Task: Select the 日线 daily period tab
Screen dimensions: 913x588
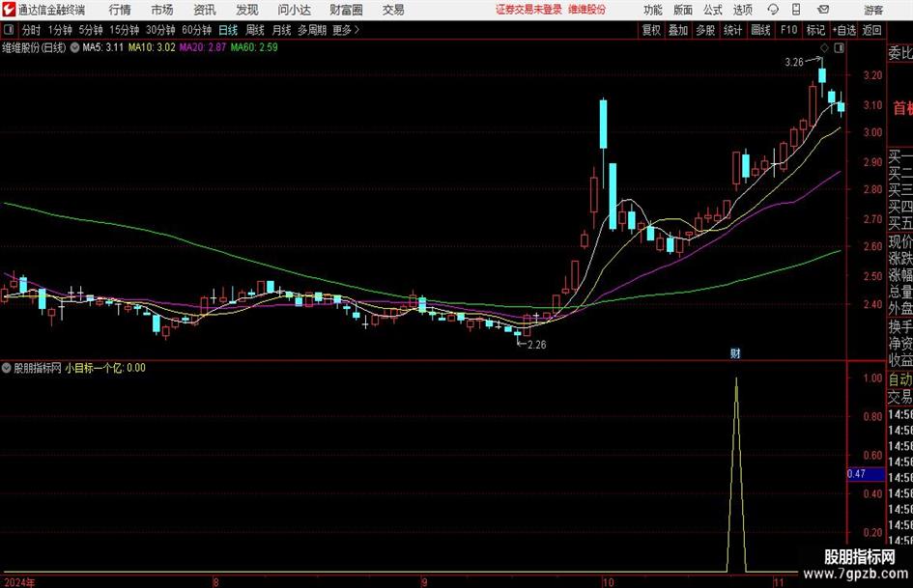Action: point(228,30)
